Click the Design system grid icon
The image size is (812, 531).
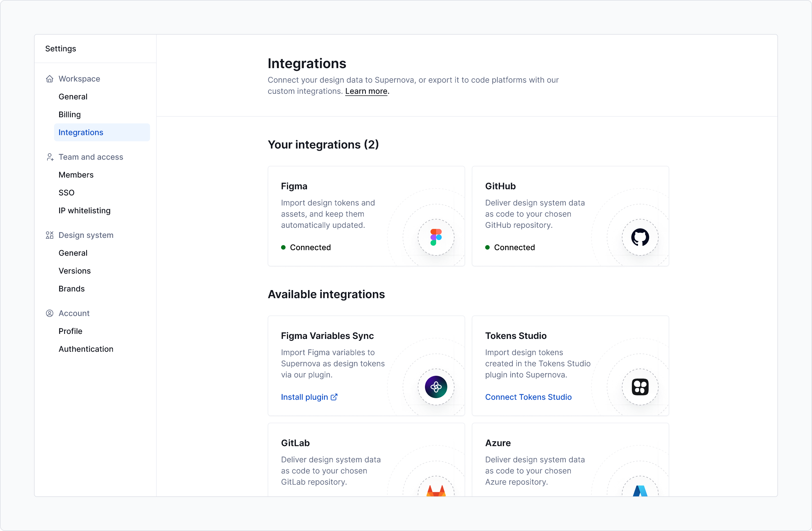tap(49, 235)
